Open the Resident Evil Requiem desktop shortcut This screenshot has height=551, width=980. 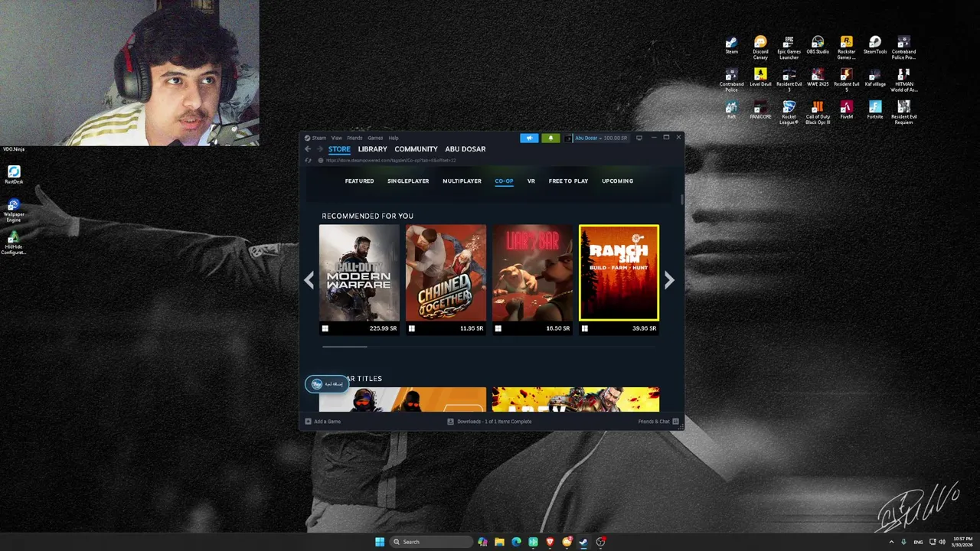tap(903, 112)
